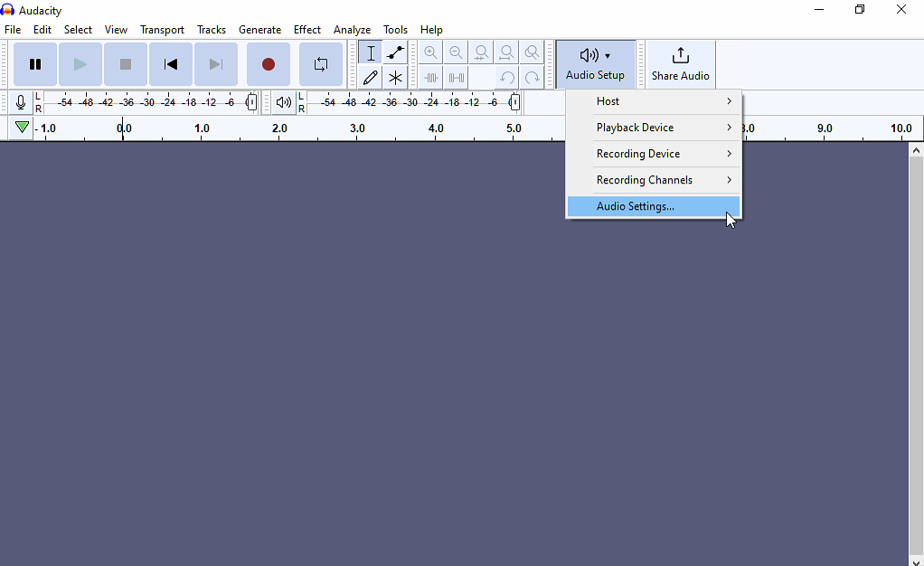Fit selection to width zoom icon
The height and width of the screenshot is (566, 924).
(x=482, y=53)
